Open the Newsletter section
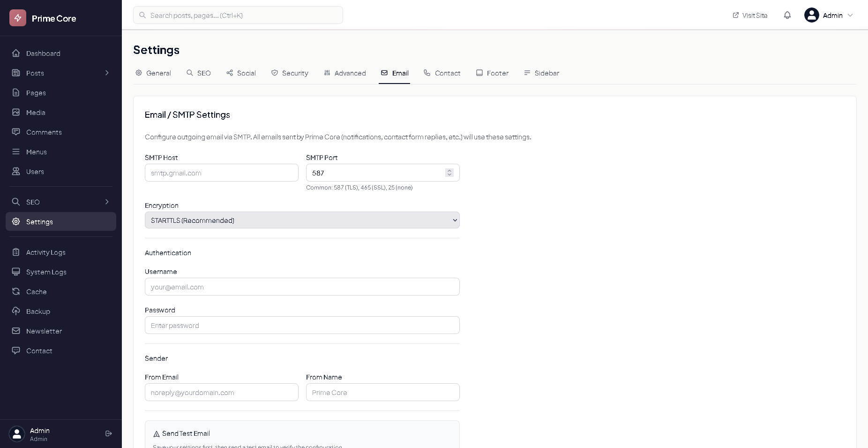The height and width of the screenshot is (448, 868). pos(44,331)
